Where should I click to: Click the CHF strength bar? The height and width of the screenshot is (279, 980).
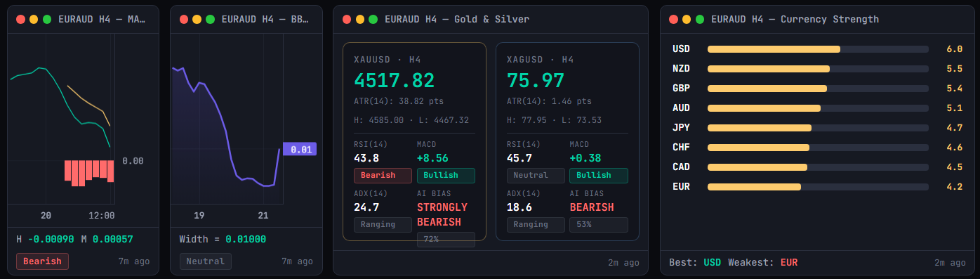point(818,148)
